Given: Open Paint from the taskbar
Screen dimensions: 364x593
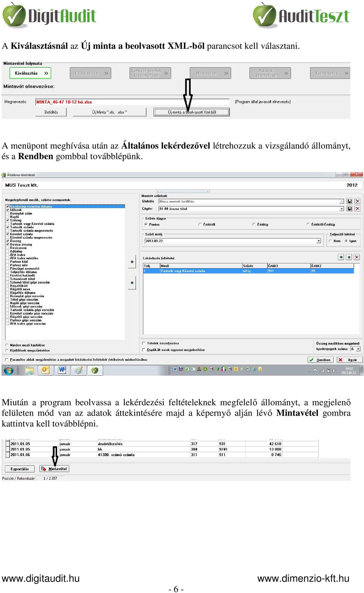Looking at the screenshot, I should point(78,370).
